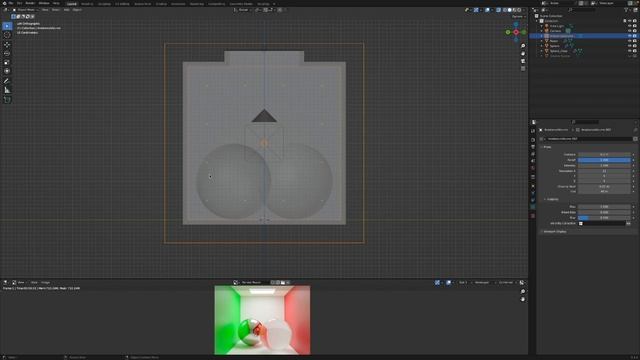Viewport: 640px width, 360px height.
Task: Toggle viewport gizmos
Action: pyautogui.click(x=476, y=10)
